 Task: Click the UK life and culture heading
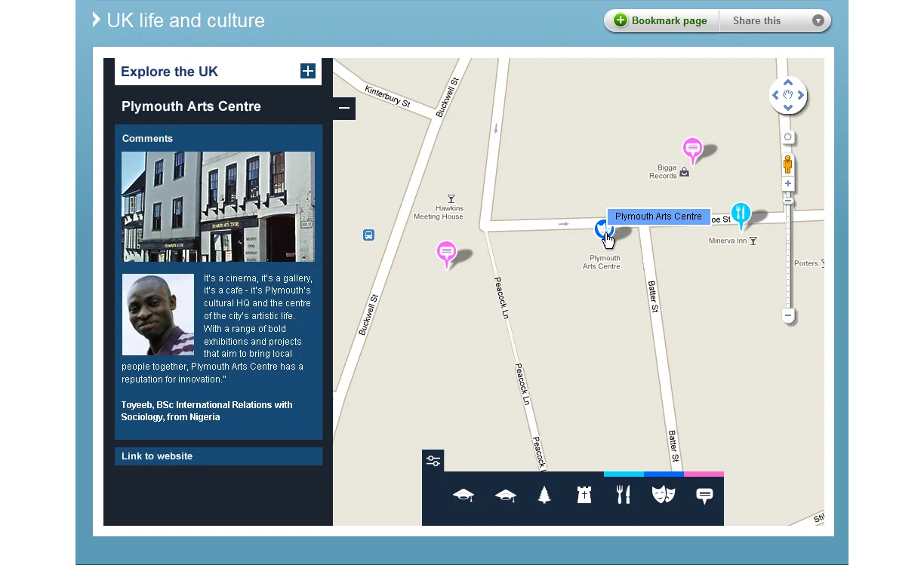point(186,20)
